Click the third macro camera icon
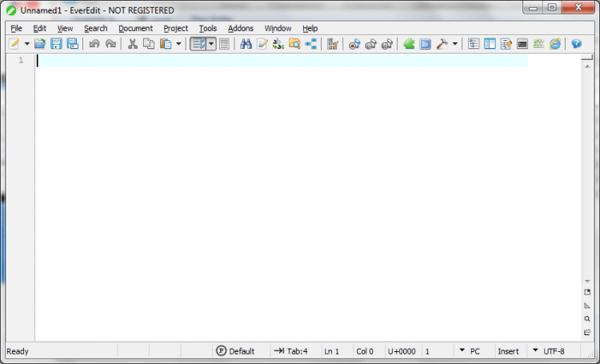Screen dimensions: 600x364 pyautogui.click(x=387, y=44)
